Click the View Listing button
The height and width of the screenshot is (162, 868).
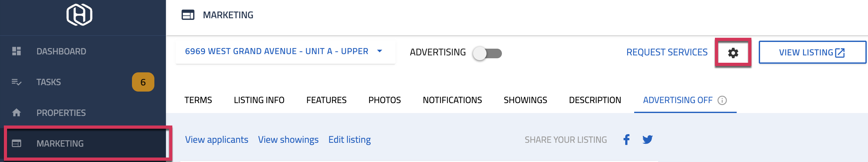pos(812,52)
